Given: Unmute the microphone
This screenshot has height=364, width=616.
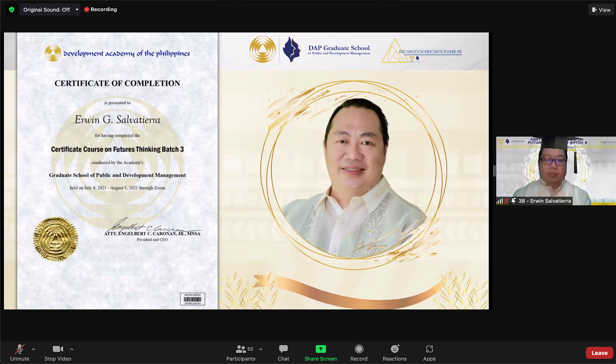Looking at the screenshot, I should point(20,353).
